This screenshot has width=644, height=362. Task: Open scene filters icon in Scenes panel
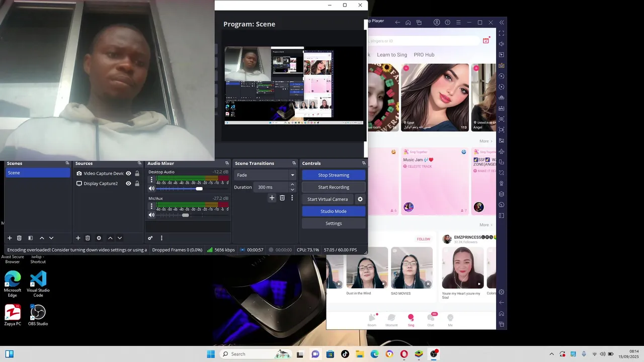pos(30,238)
